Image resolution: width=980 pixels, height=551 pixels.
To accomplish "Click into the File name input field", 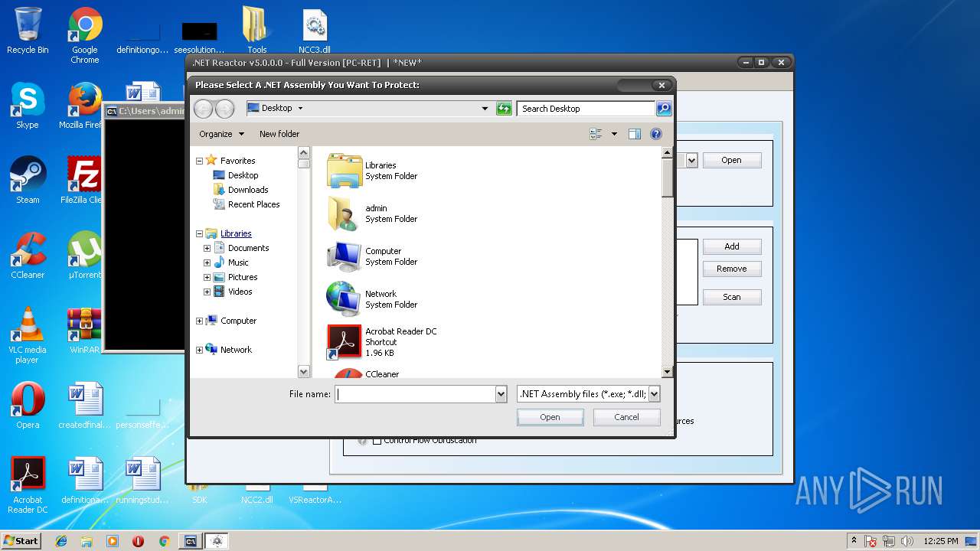I will tap(416, 394).
